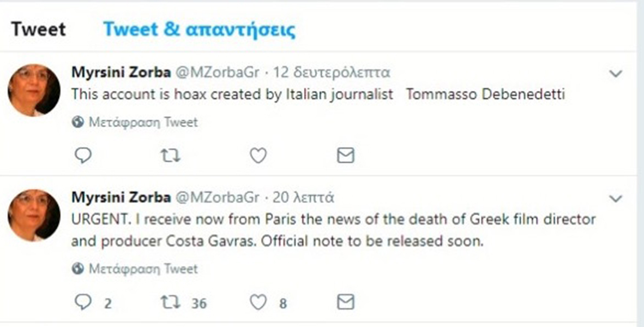Open direct message icon on the first tweet

click(345, 155)
